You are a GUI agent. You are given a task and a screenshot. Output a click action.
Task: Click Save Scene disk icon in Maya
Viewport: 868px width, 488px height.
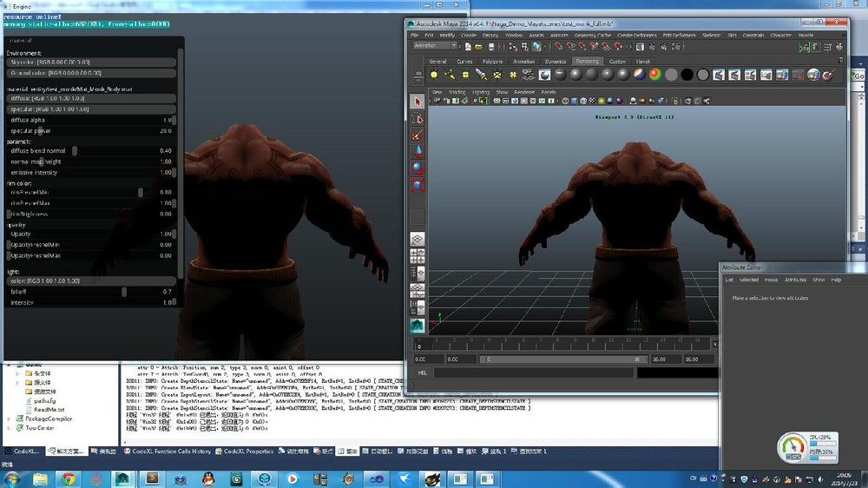(x=491, y=47)
